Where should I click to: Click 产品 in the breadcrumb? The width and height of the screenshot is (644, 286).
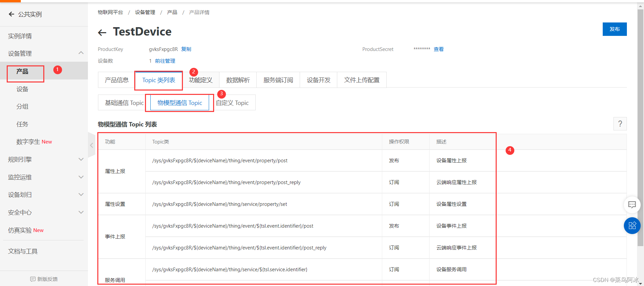click(172, 12)
